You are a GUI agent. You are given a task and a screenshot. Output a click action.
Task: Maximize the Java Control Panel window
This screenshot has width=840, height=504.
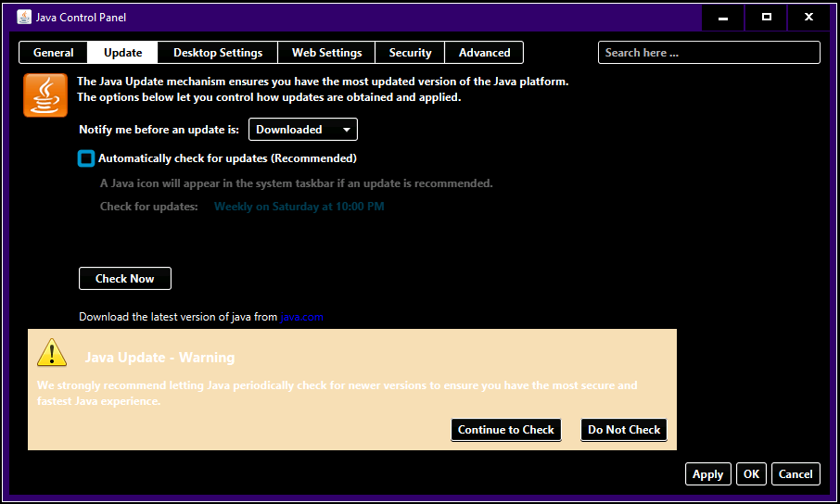[x=767, y=17]
